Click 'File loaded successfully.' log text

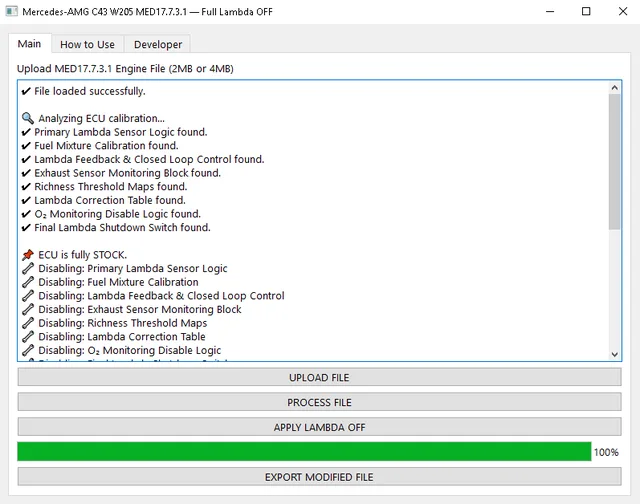click(x=90, y=91)
